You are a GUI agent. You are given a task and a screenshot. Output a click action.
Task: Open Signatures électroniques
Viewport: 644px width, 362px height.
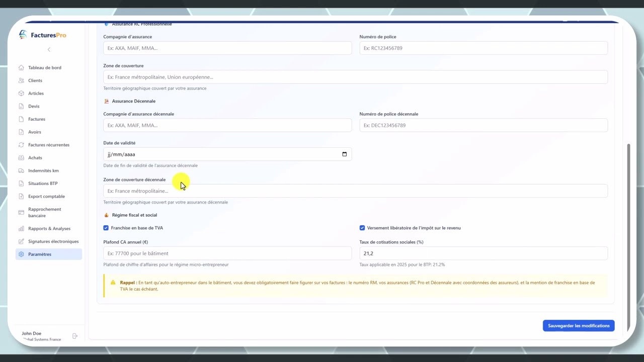tap(48, 241)
